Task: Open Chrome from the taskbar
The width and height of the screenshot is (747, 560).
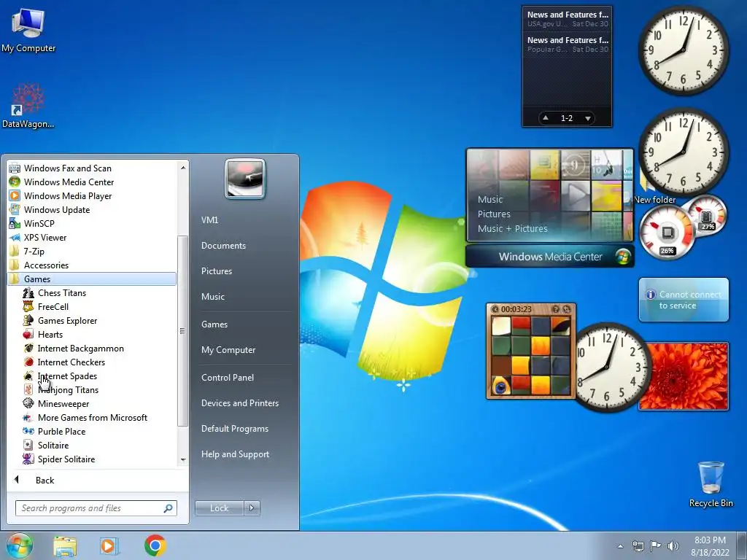Action: click(155, 545)
